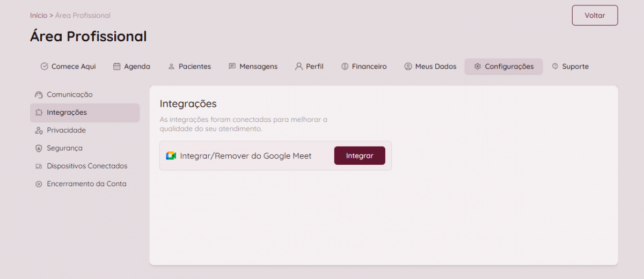644x279 pixels.
Task: Open the Comece Aqui tab
Action: click(x=68, y=67)
